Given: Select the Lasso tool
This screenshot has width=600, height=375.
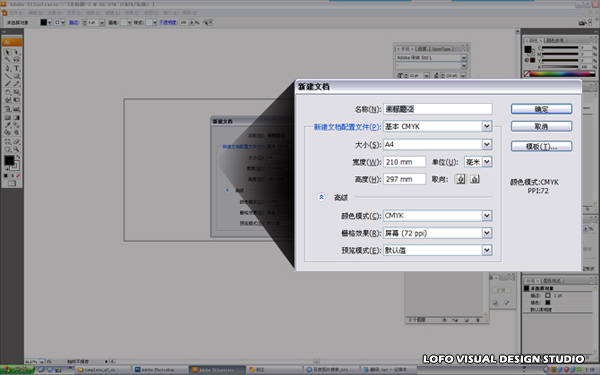Looking at the screenshot, I should tap(17, 60).
